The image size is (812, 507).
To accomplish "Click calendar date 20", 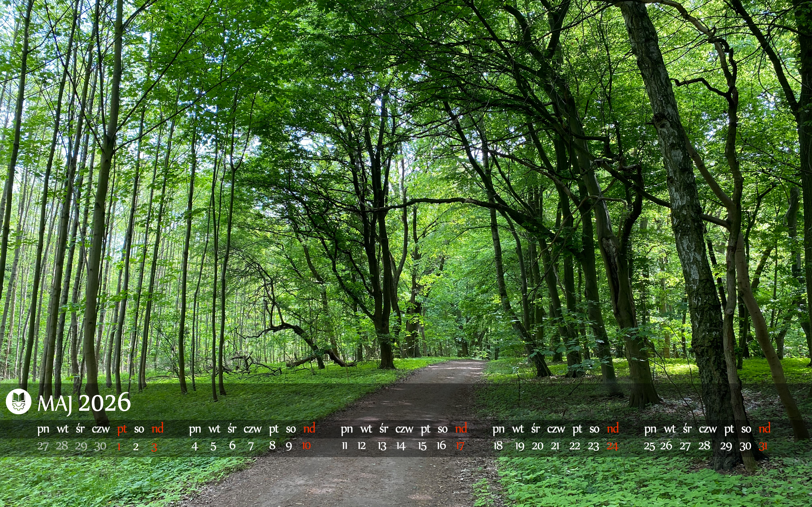I will click(x=537, y=446).
